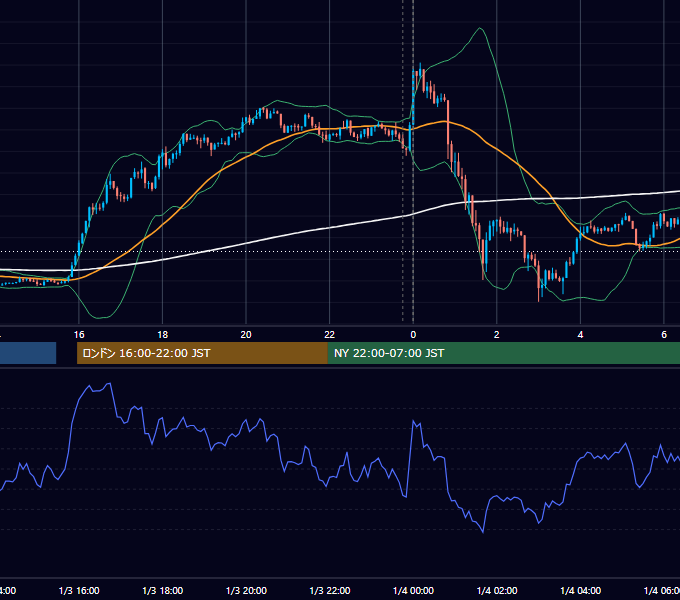Image resolution: width=680 pixels, height=600 pixels.
Task: Click the 1/3 22:00 date label
Action: click(x=330, y=590)
